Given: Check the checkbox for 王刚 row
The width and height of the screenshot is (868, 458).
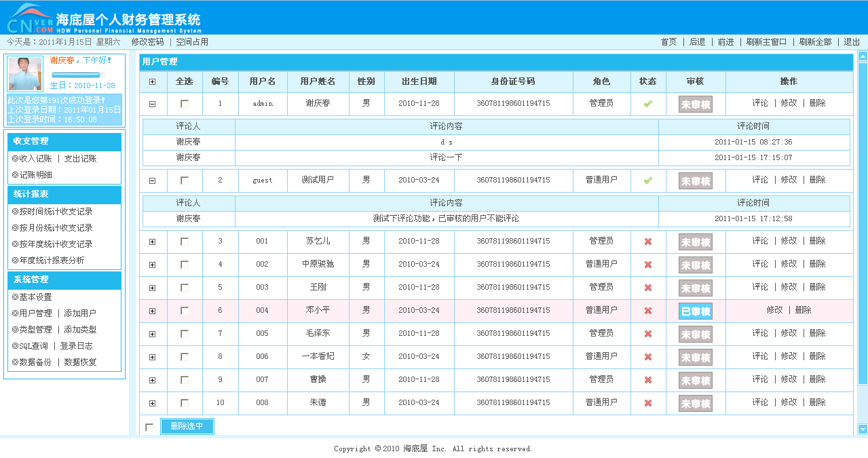Looking at the screenshot, I should pos(185,288).
